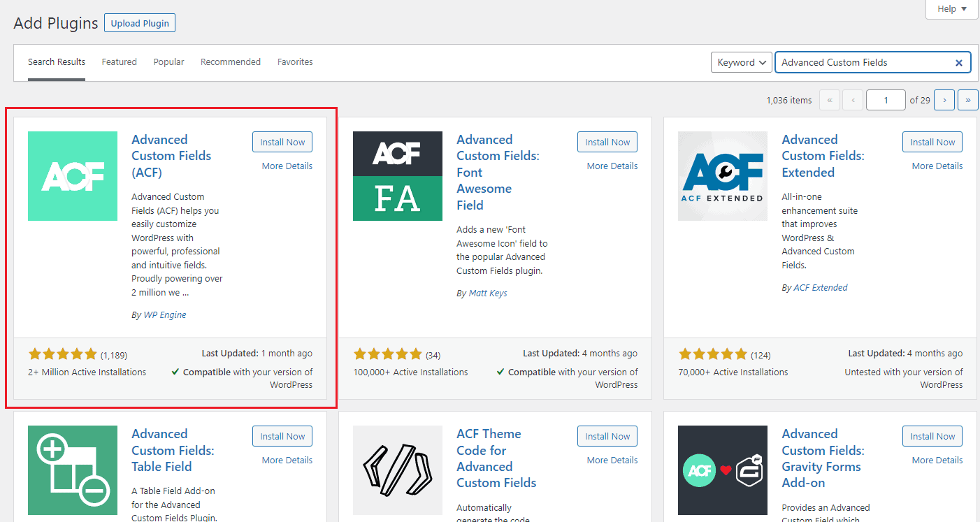
Task: Click the Matt Keys author link
Action: point(487,293)
